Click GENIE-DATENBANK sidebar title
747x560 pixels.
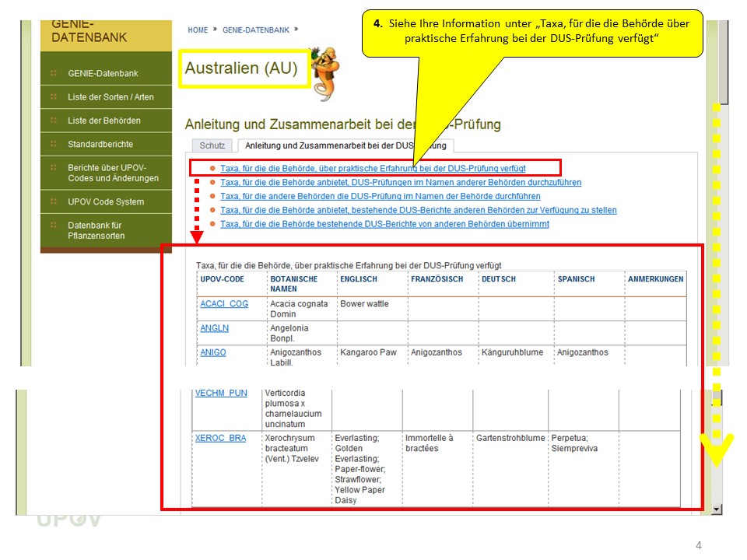[89, 30]
